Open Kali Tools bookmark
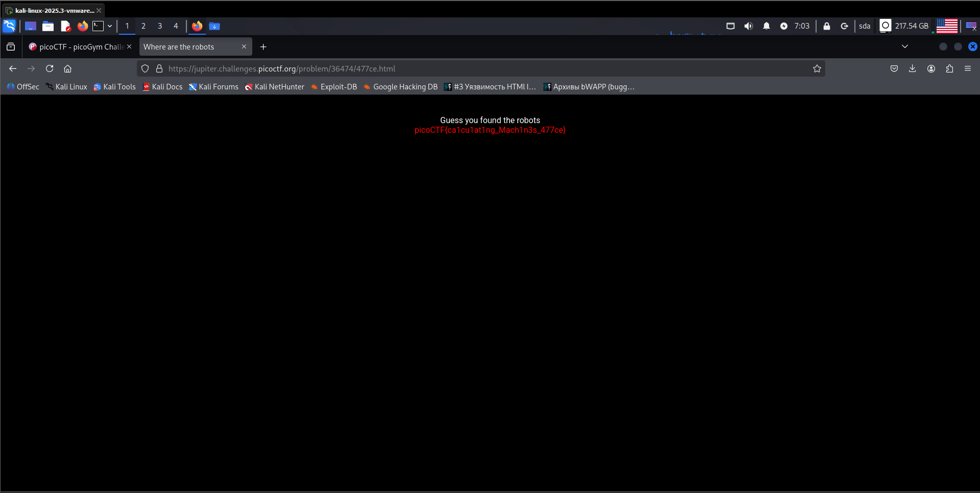Image resolution: width=980 pixels, height=493 pixels. tap(115, 87)
